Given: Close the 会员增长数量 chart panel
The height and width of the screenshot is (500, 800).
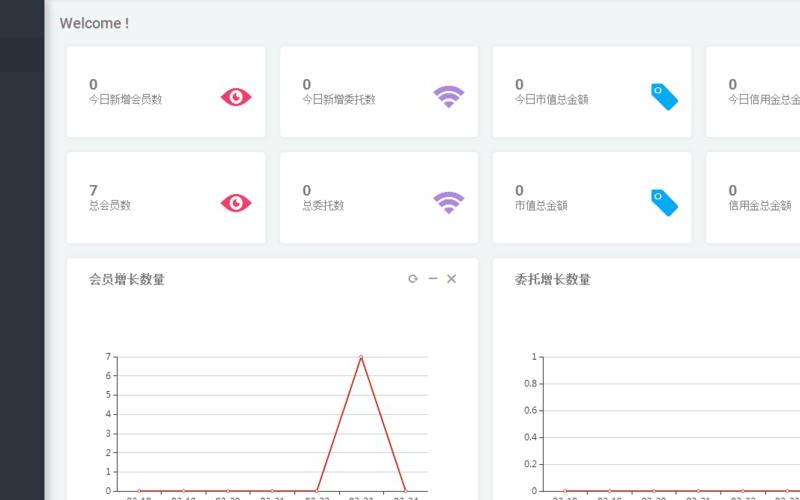Looking at the screenshot, I should (x=452, y=279).
